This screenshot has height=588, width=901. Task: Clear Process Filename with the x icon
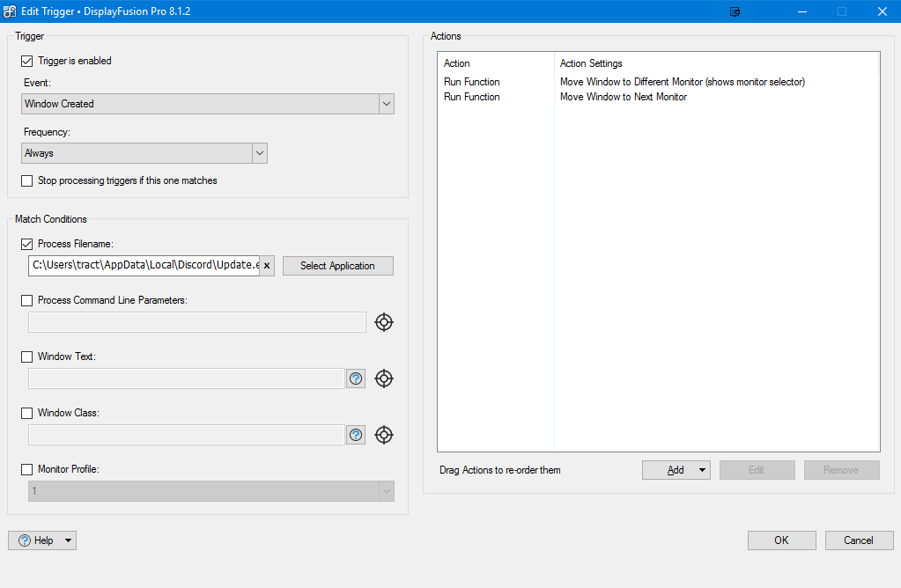267,266
